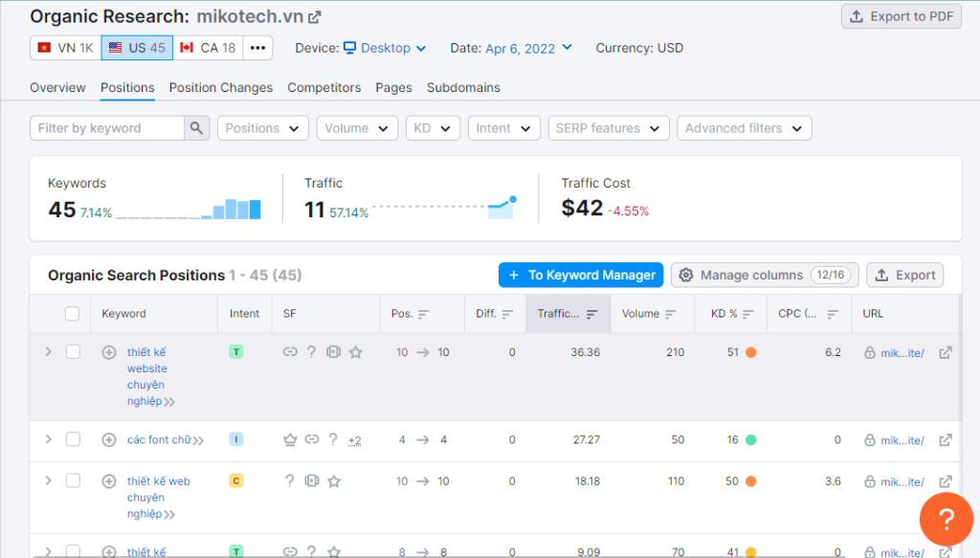Click the To Keyword Manager button

coord(581,275)
